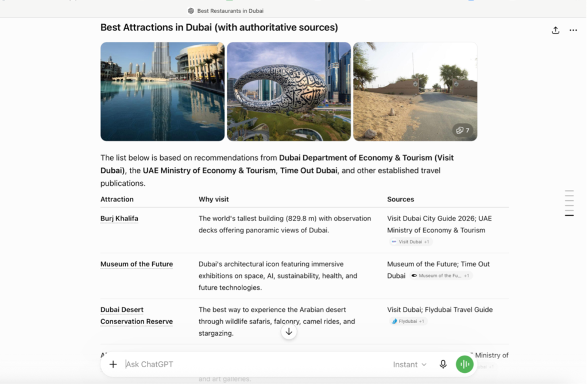Open the Instant model dropdown
588x385 pixels.
click(410, 365)
